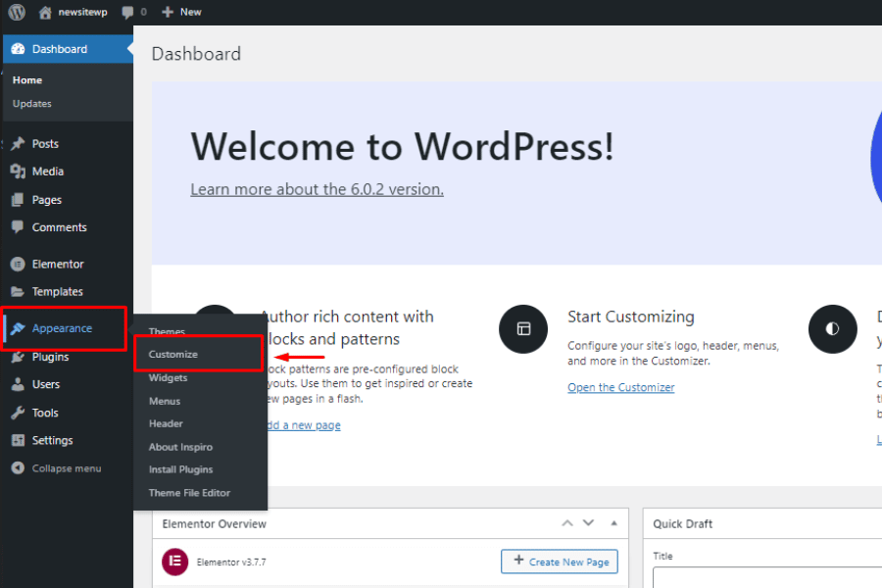Move Elementor Overview panel up

(x=566, y=524)
